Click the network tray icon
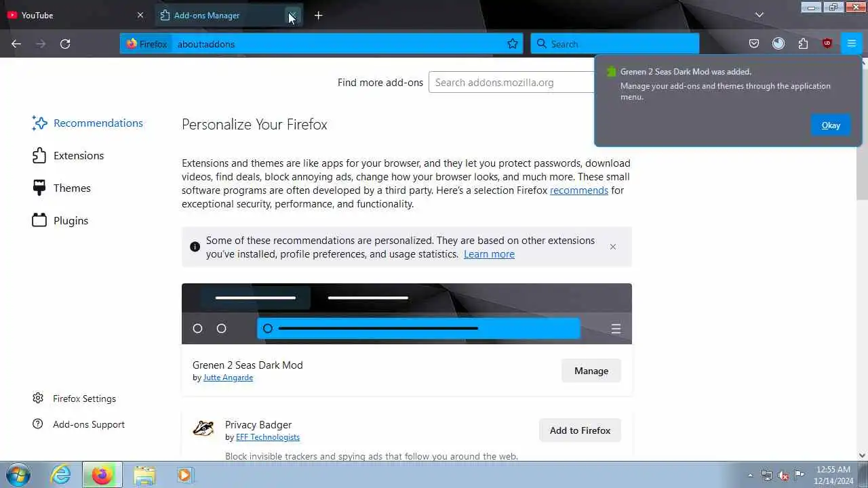This screenshot has width=868, height=488. click(767, 475)
